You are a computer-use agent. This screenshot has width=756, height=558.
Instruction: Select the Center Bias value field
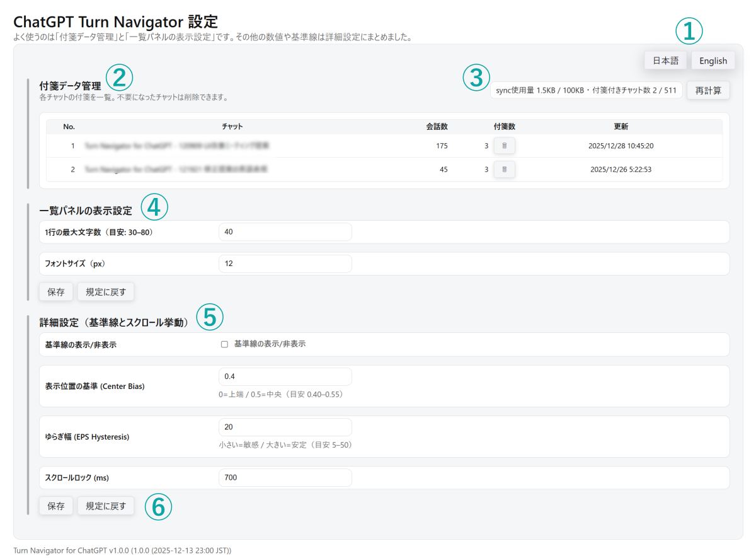285,376
